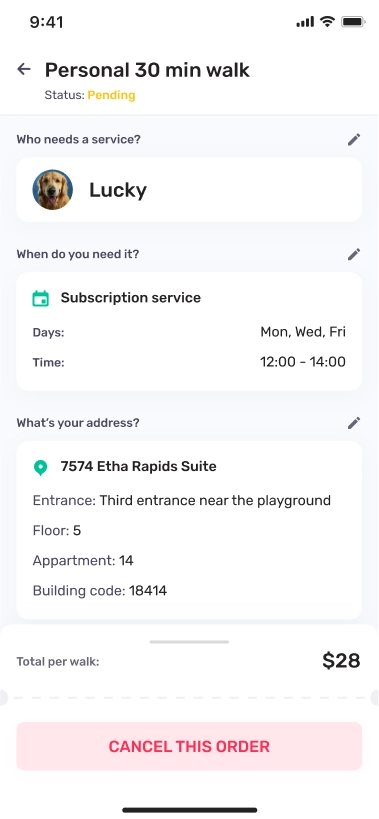Tap Lucky's dog avatar photo
379x819 pixels.
[x=53, y=190]
